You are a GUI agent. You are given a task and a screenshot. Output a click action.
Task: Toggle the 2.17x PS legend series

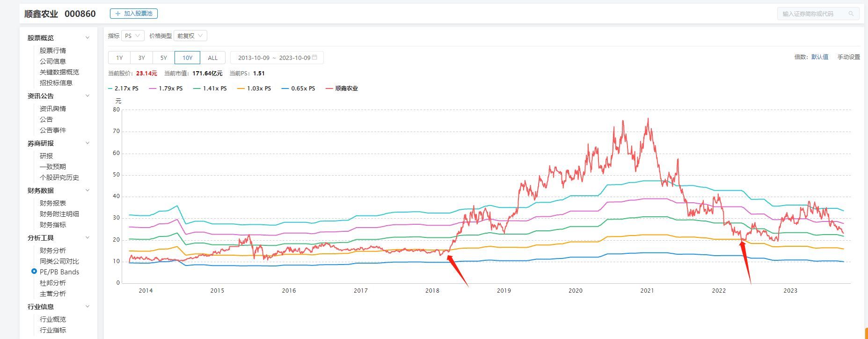123,88
